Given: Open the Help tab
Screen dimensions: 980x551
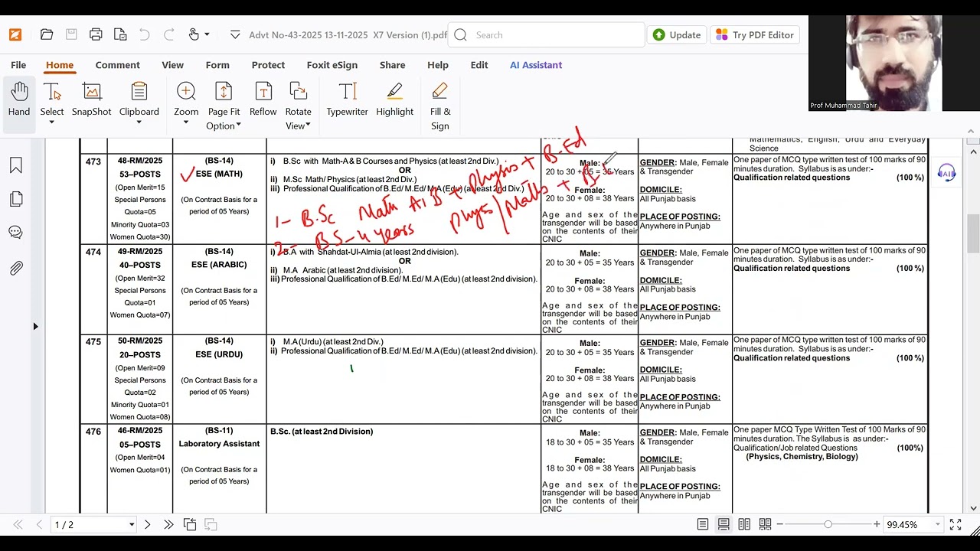Looking at the screenshot, I should tap(438, 65).
